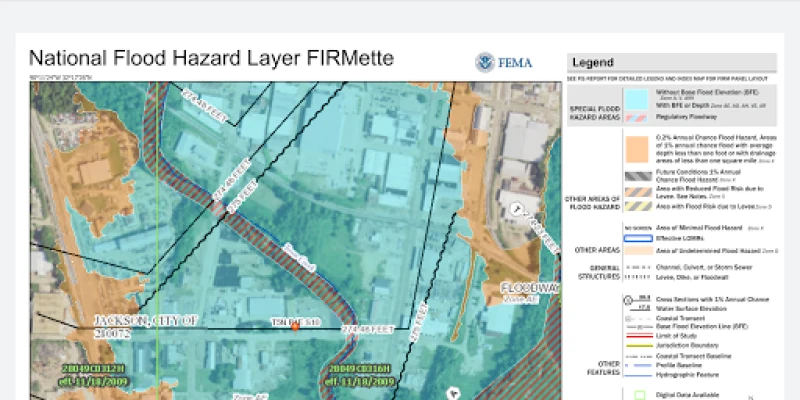This screenshot has width=800, height=400.
Task: Click the orange hatched Reduced Flood Risk swatch
Action: pos(638,192)
